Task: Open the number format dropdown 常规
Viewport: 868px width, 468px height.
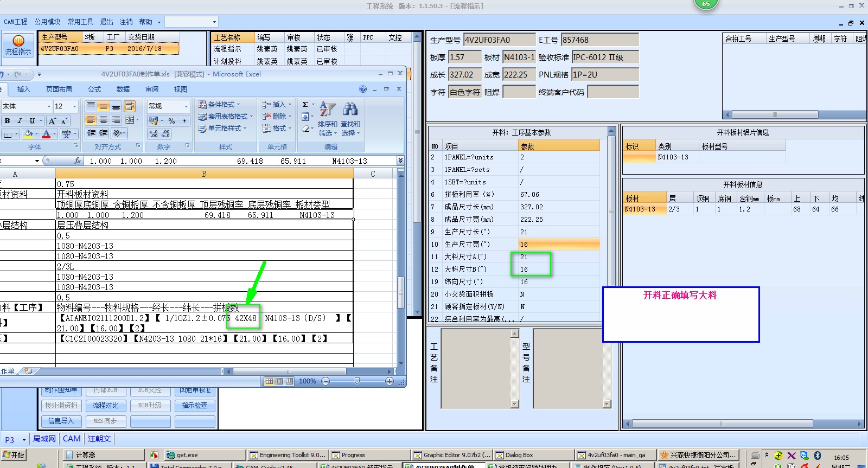Action: pos(186,106)
